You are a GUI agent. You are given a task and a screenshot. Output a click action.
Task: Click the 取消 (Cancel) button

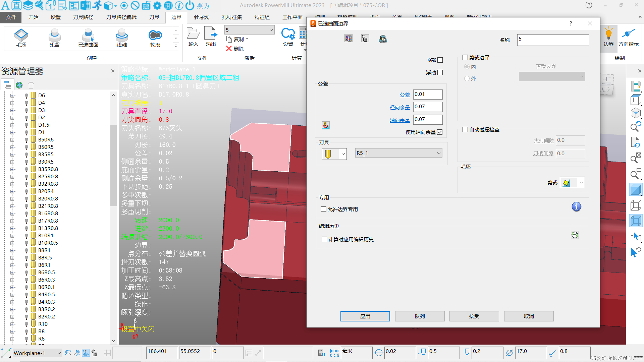click(x=529, y=316)
